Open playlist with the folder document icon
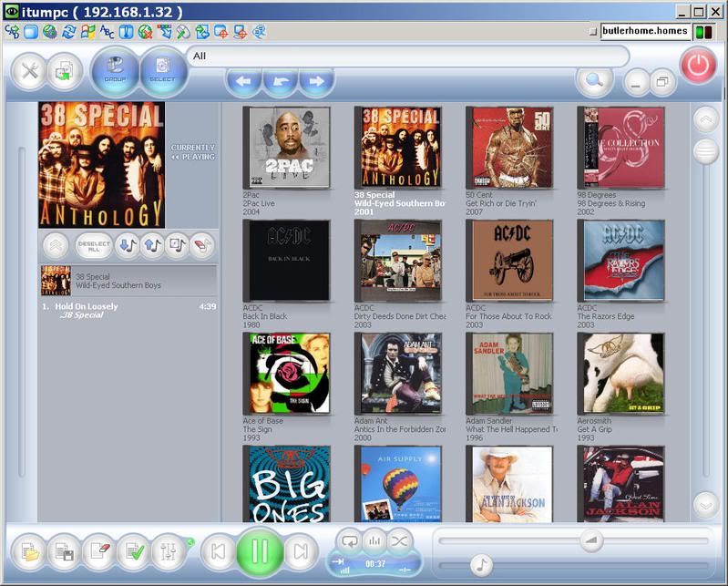The image size is (728, 586). point(29,551)
